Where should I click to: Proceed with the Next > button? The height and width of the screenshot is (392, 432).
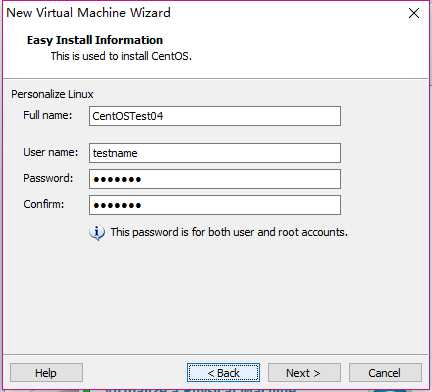pyautogui.click(x=304, y=373)
